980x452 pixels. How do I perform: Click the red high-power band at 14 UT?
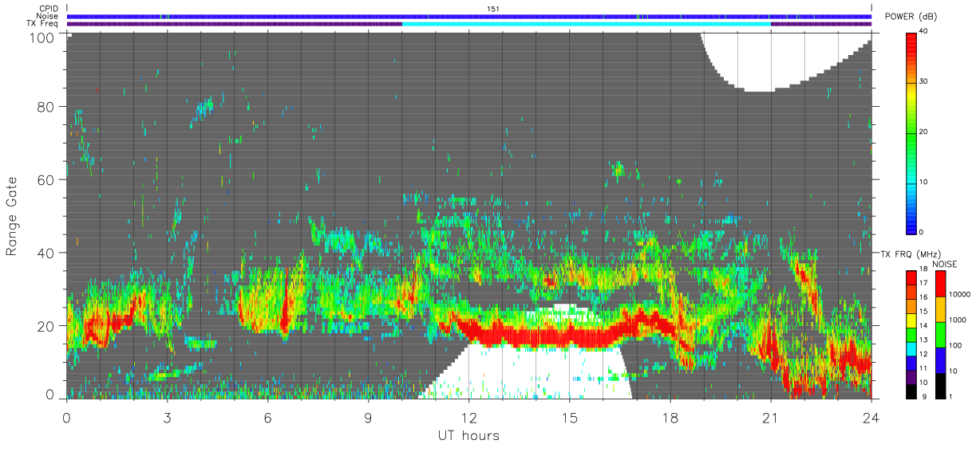[535, 336]
